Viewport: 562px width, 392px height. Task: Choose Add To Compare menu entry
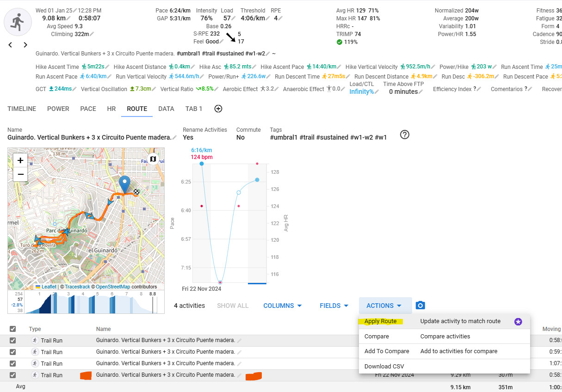point(444,351)
